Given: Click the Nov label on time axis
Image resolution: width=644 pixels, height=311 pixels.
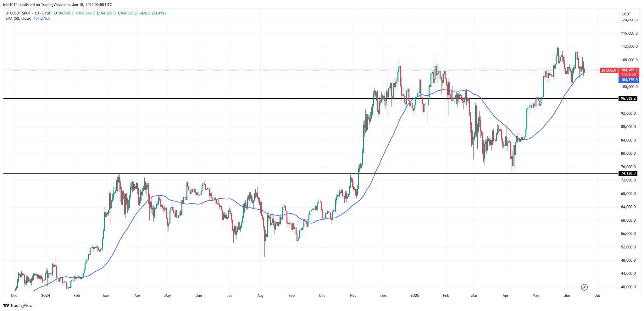Looking at the screenshot, I should pyautogui.click(x=353, y=296).
